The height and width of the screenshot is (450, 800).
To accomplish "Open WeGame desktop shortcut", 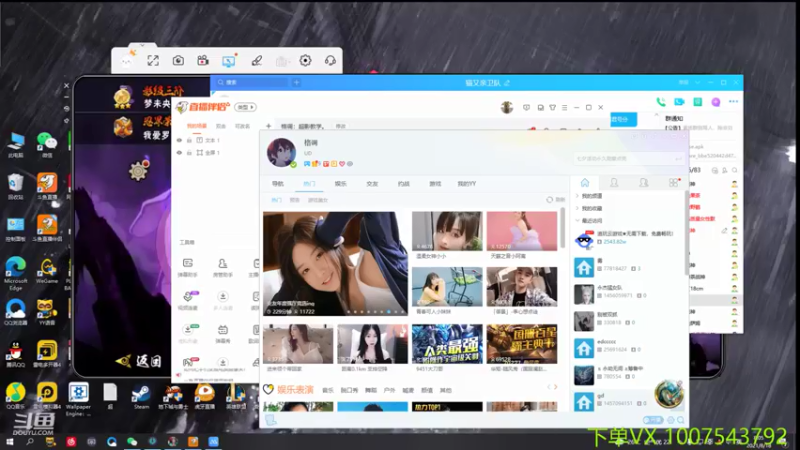I will pos(47,271).
